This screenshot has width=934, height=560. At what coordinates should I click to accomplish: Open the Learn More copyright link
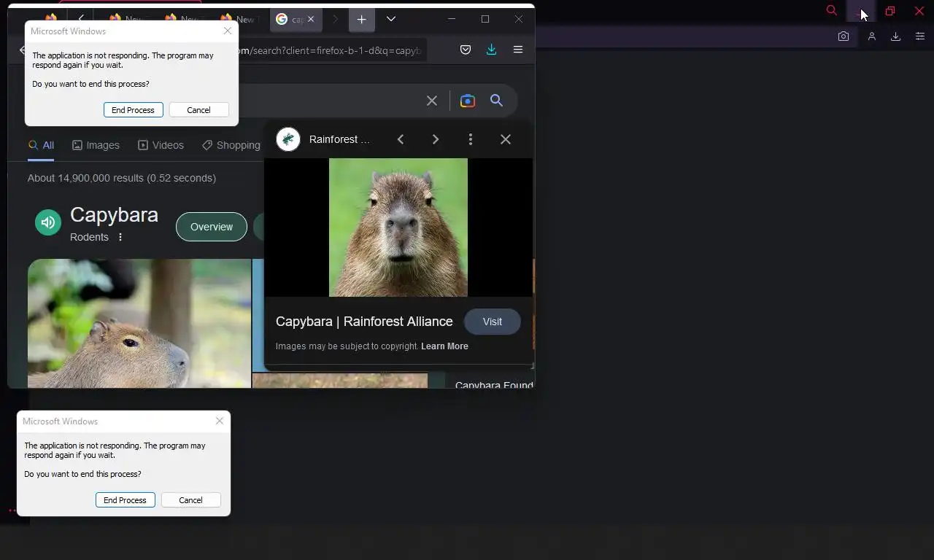click(444, 346)
